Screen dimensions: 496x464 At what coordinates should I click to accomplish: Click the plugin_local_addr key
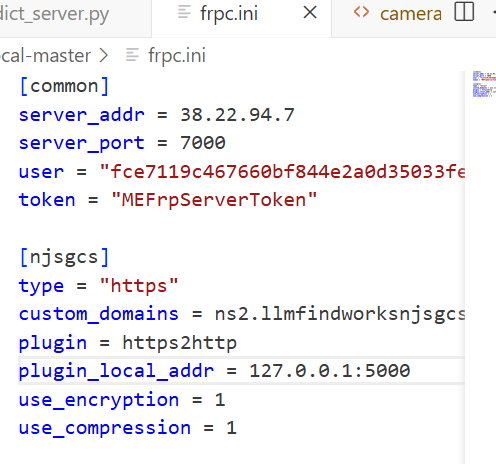pyautogui.click(x=116, y=371)
